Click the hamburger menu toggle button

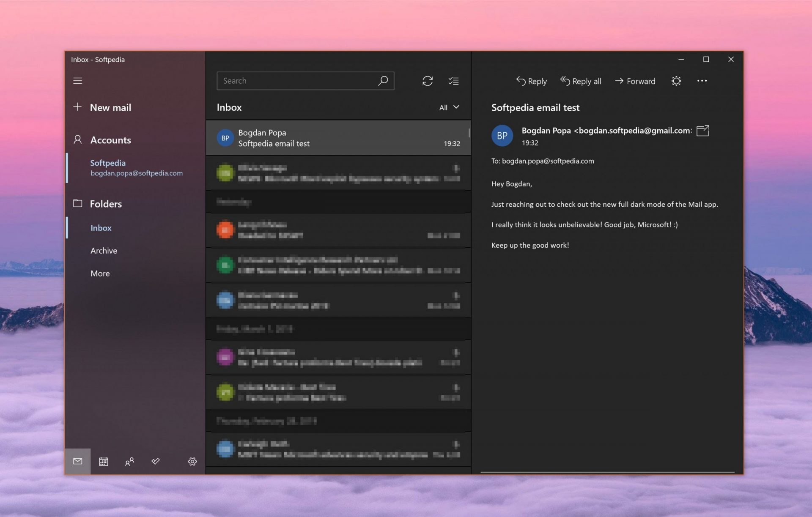tap(77, 80)
